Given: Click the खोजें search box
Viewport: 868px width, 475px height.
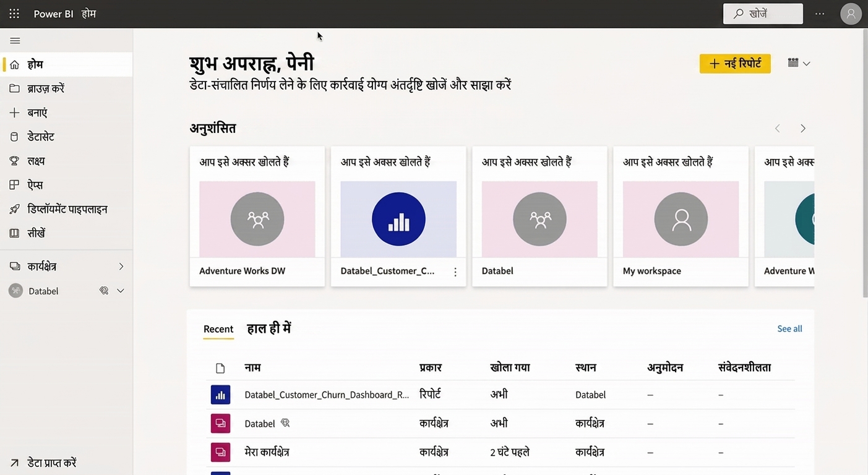Looking at the screenshot, I should 763,14.
